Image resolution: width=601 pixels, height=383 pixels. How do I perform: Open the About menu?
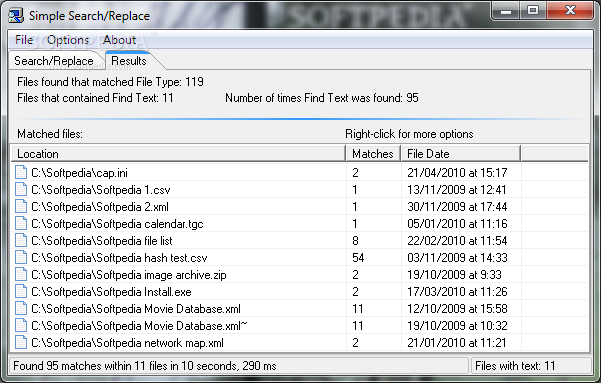point(119,40)
